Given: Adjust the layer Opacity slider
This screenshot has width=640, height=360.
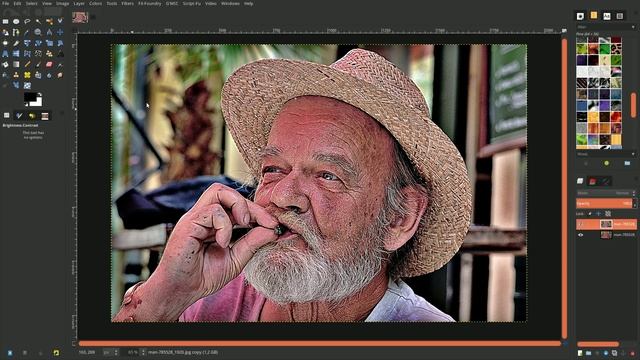Looking at the screenshot, I should tap(604, 203).
